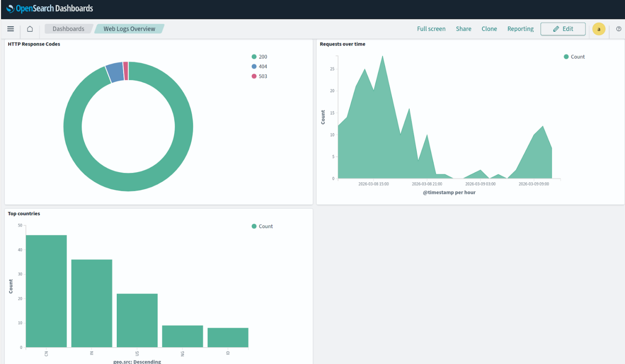Click the home icon in the toolbar
This screenshot has width=625, height=364.
30,29
